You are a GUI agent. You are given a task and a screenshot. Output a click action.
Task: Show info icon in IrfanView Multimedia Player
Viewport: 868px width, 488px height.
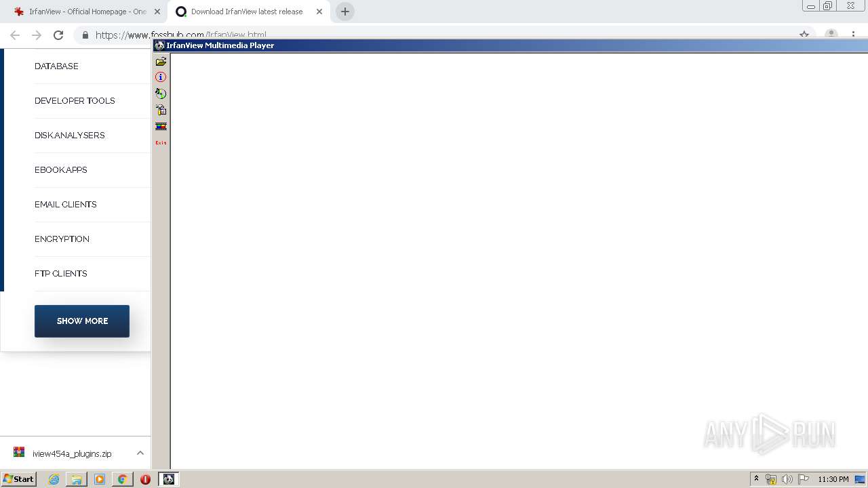pyautogui.click(x=161, y=77)
